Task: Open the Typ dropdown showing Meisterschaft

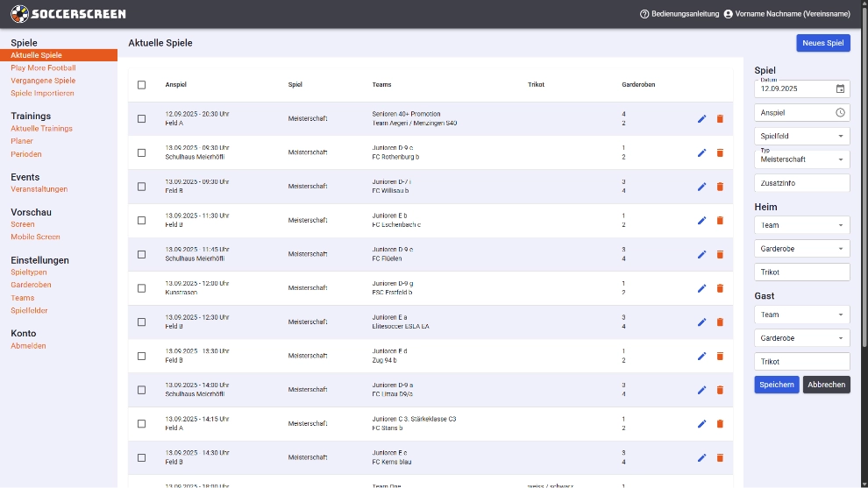Action: 801,159
